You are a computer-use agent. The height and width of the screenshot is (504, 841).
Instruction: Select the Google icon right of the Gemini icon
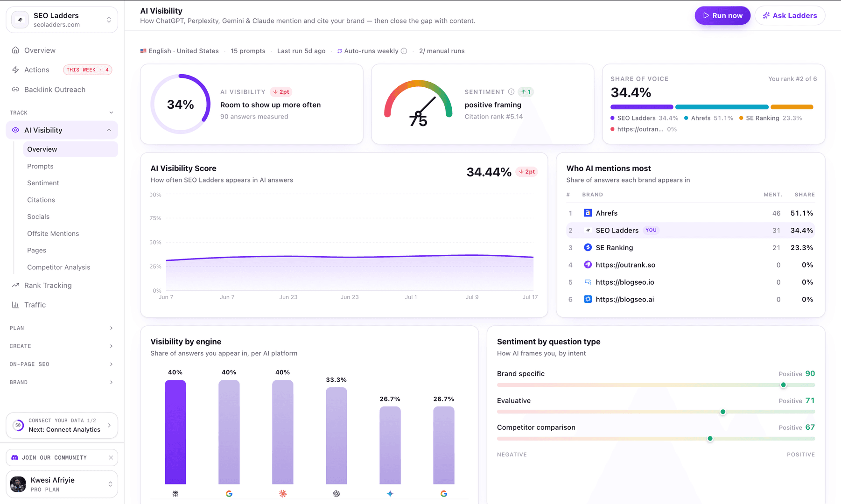tap(444, 494)
